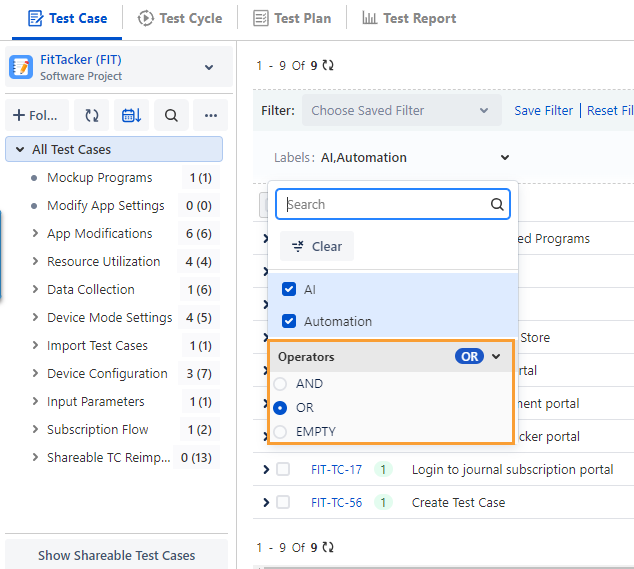634x569 pixels.
Task: Click the search magnifier icon in sidebar toolbar
Action: [x=171, y=115]
